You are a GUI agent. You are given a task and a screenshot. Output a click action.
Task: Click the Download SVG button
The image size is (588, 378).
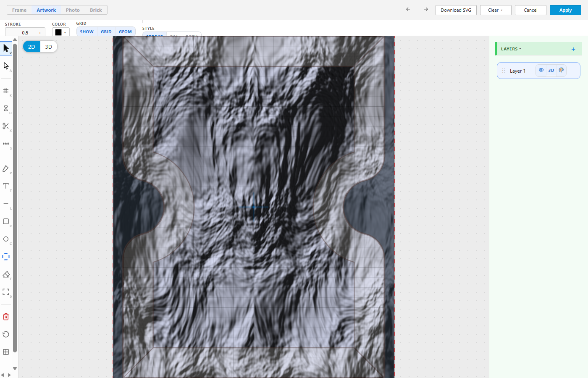point(456,10)
